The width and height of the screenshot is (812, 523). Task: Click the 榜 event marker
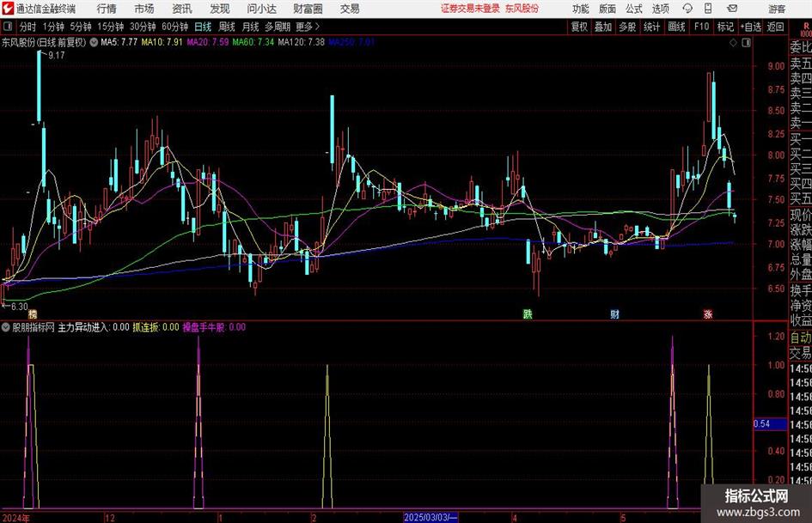pyautogui.click(x=33, y=313)
